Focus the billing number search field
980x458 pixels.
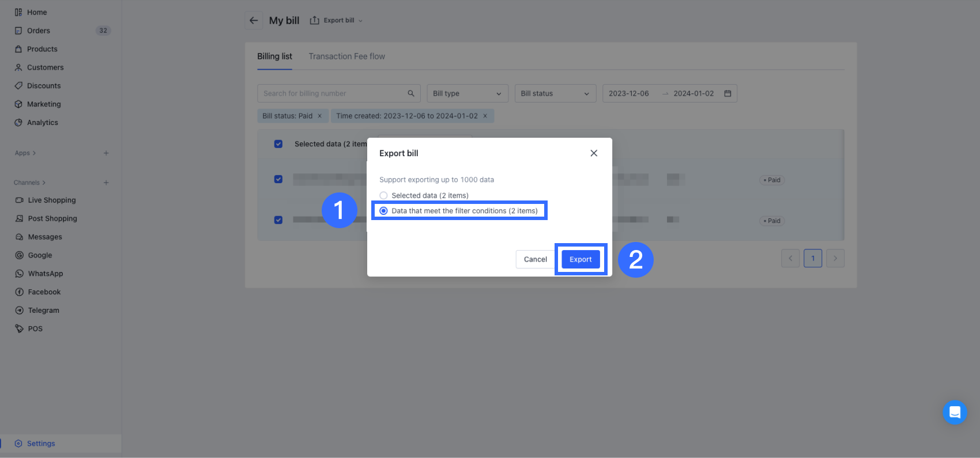point(339,93)
